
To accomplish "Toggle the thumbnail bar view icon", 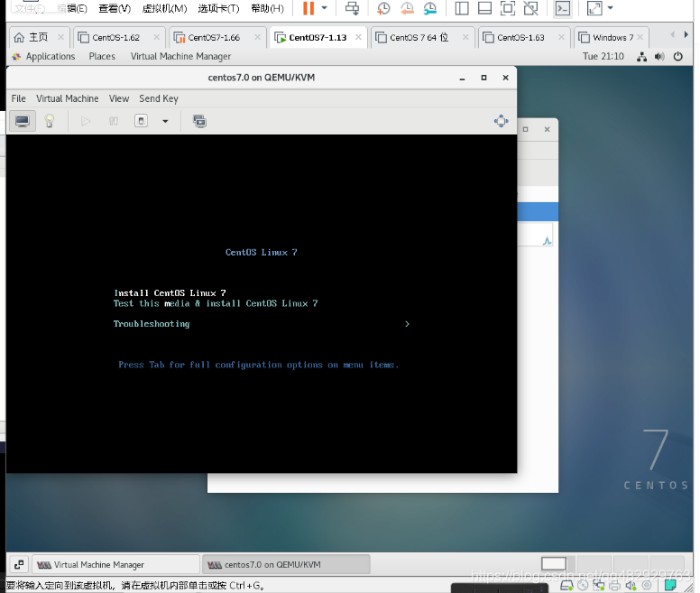I will [484, 8].
